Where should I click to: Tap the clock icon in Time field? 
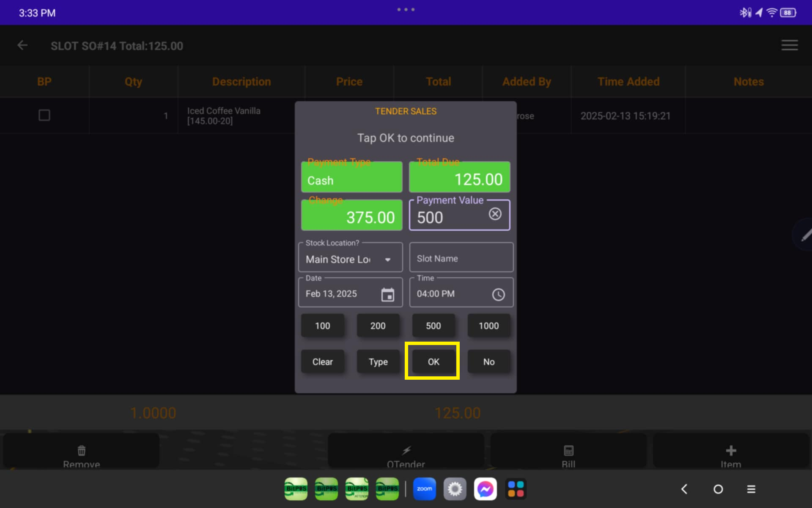498,294
